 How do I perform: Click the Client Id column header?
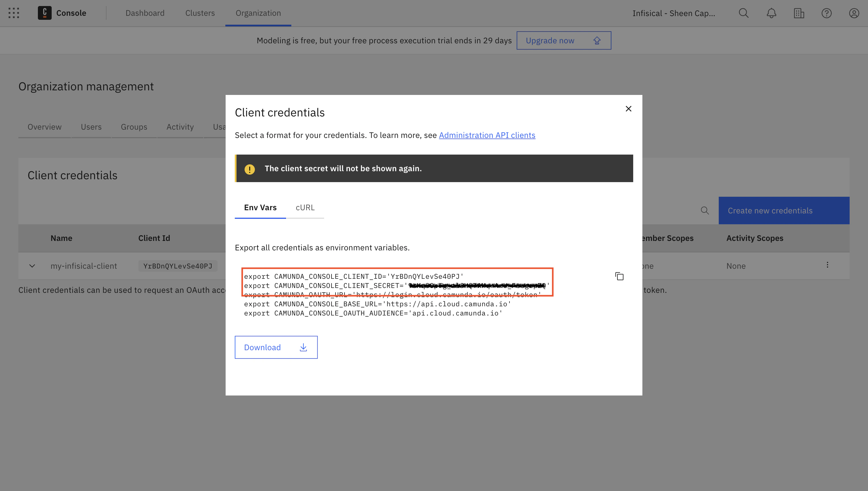point(154,238)
